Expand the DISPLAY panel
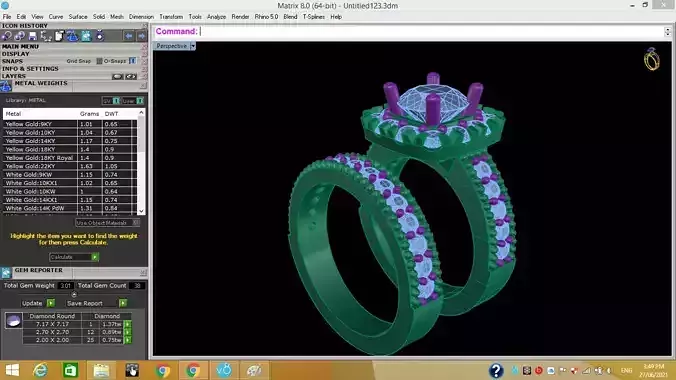676x380 pixels. point(16,54)
